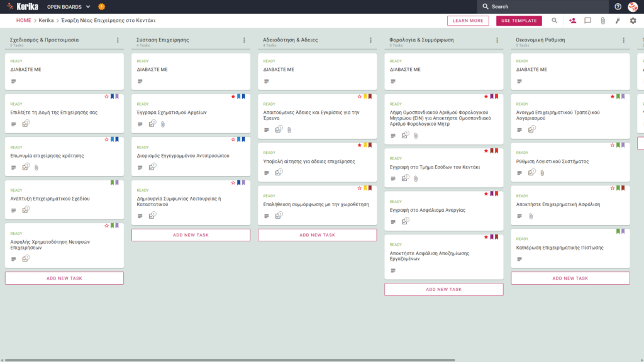Viewport: 644px width, 362px height.
Task: Open details icon on Αποκτήστε Ασφάλιση Αποζημίωσης card
Action: [x=393, y=270]
